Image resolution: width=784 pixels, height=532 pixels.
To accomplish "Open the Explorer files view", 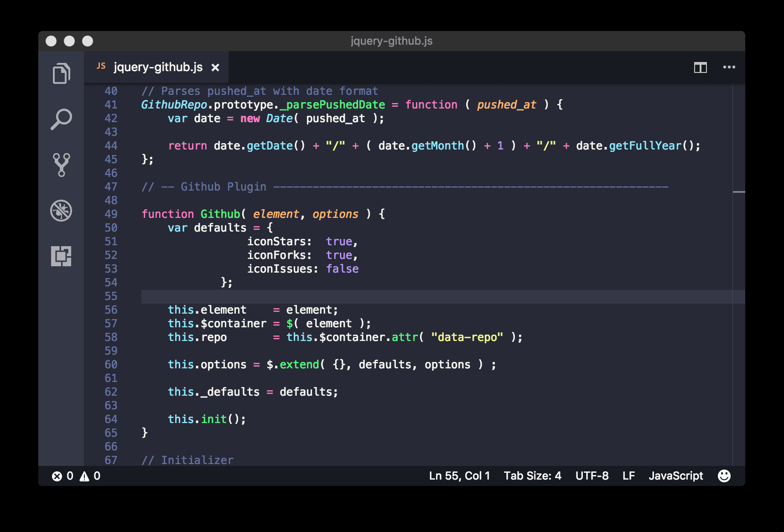I will coord(61,73).
